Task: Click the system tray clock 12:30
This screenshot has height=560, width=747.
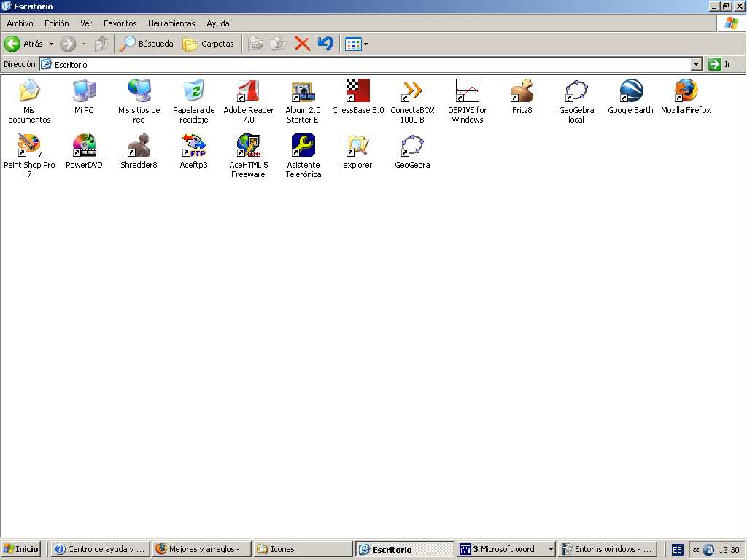Action: pyautogui.click(x=729, y=550)
